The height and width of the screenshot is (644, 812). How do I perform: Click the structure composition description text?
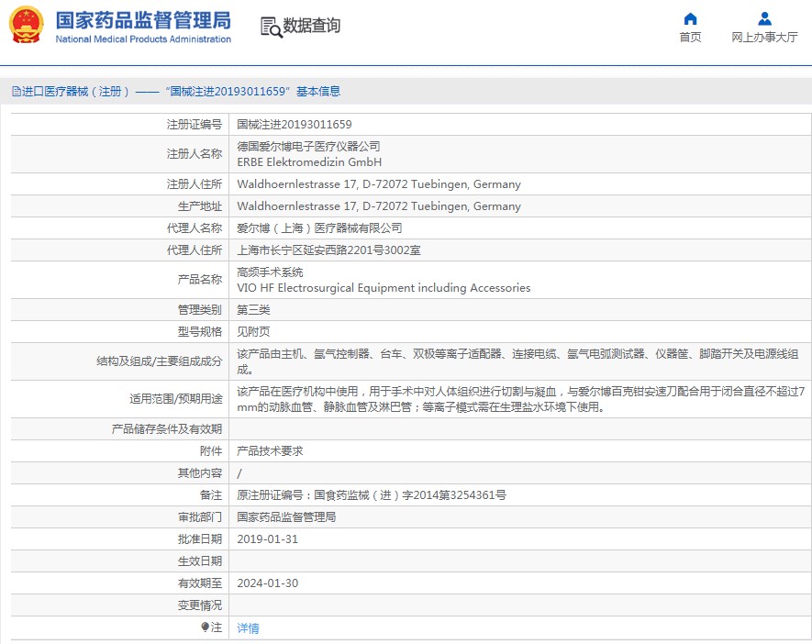coord(517,361)
